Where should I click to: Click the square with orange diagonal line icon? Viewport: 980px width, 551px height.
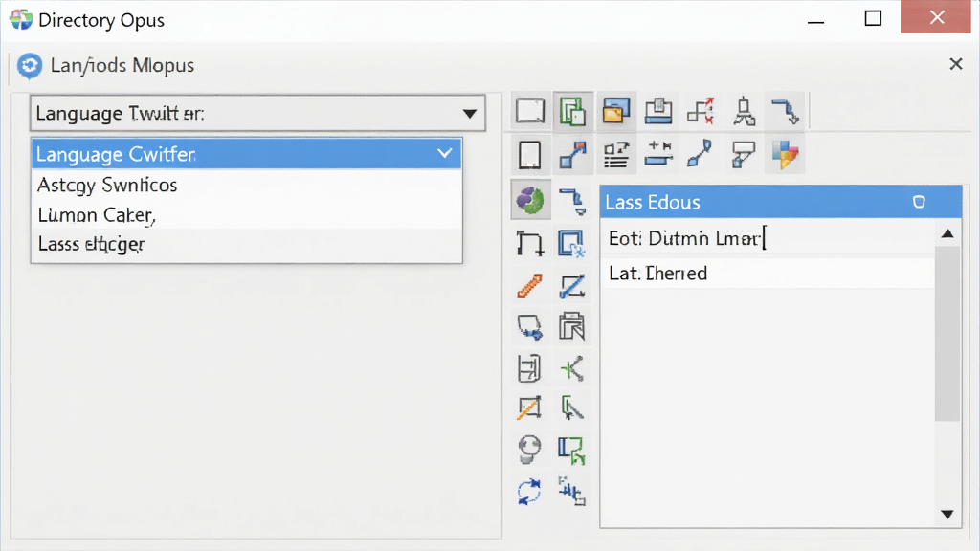coord(529,408)
